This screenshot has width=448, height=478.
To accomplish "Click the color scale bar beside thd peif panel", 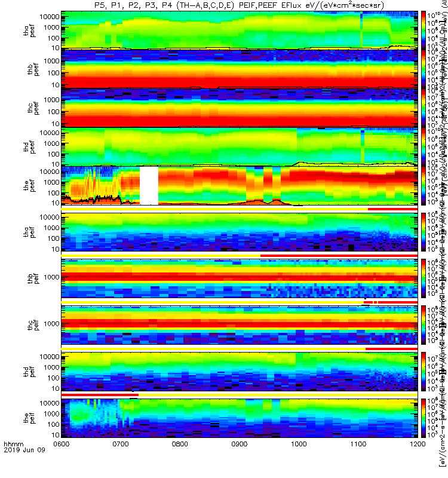I will tap(424, 371).
